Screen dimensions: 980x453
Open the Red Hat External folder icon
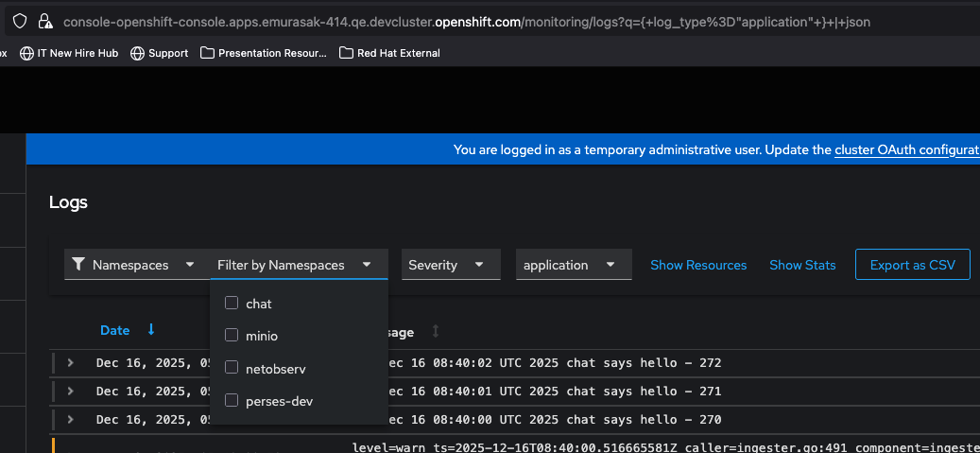point(346,53)
